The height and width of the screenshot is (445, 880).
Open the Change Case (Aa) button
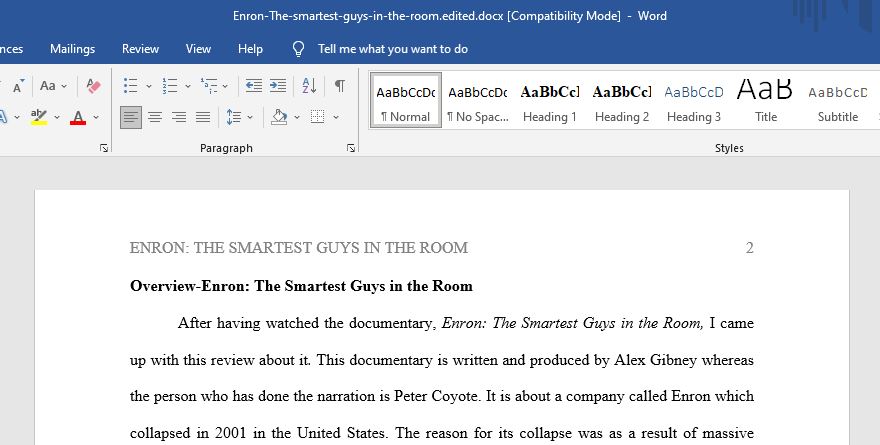click(53, 86)
